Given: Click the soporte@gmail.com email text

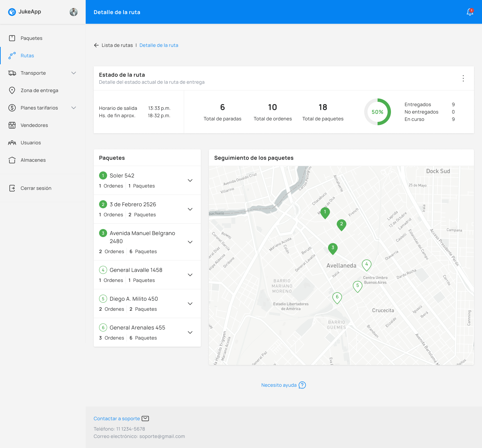Looking at the screenshot, I should coord(162,436).
